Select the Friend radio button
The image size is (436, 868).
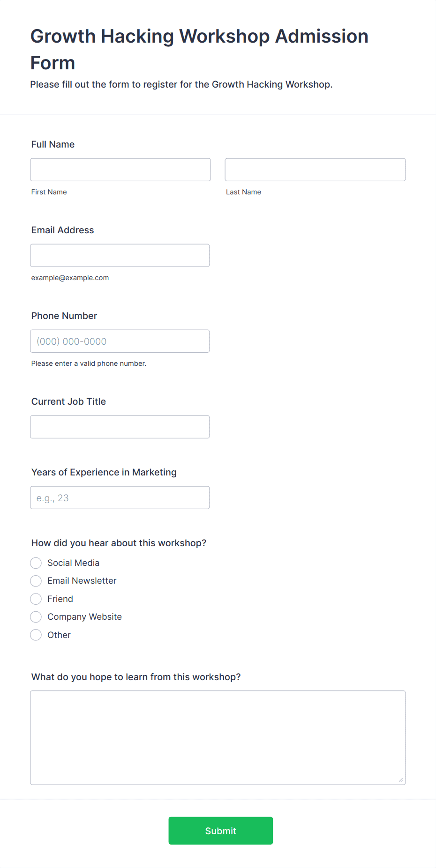pyautogui.click(x=36, y=599)
